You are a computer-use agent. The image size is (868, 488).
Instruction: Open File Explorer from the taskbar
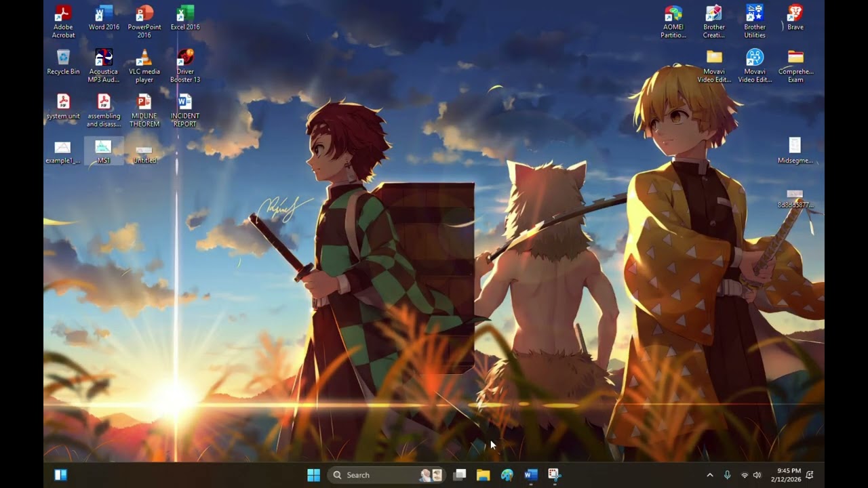pos(483,475)
